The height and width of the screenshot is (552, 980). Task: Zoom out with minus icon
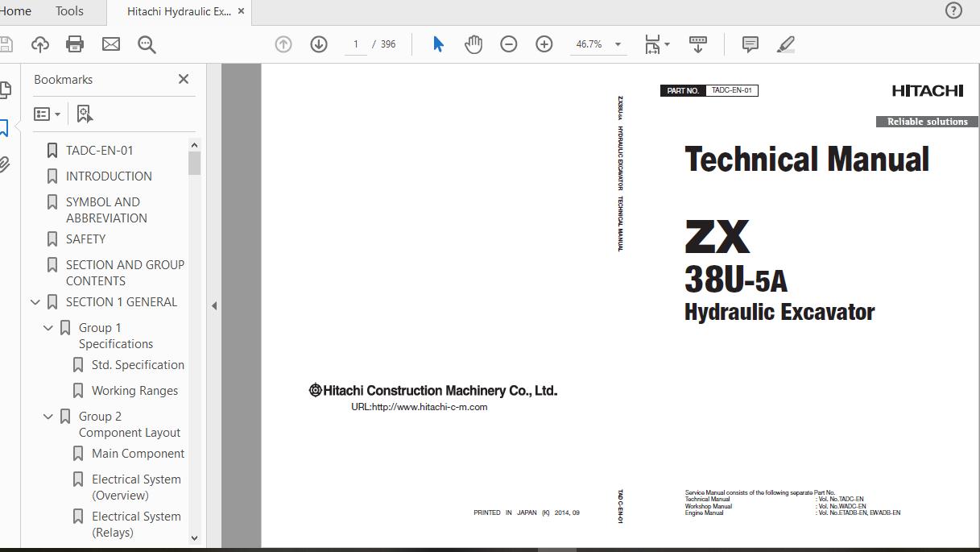coord(509,44)
